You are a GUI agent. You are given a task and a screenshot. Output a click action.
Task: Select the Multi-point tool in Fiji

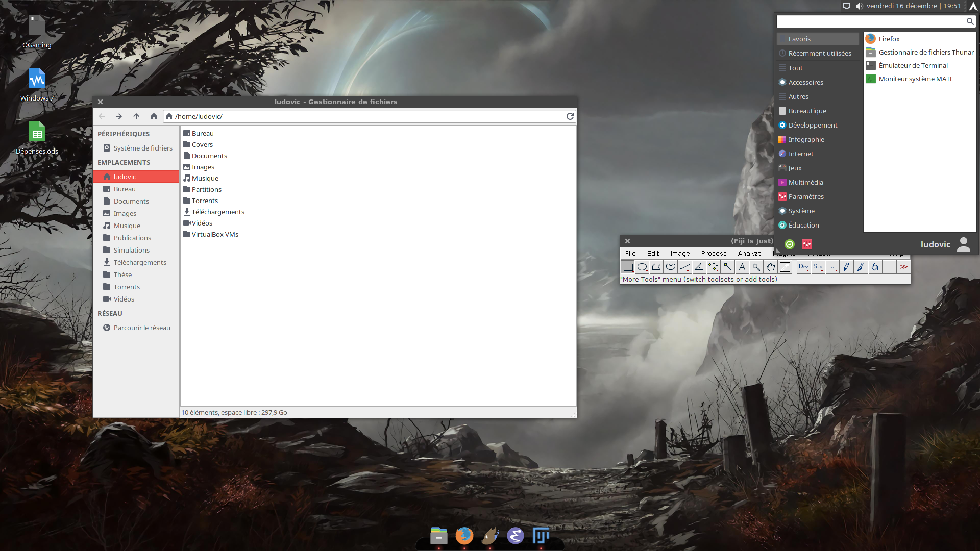click(714, 267)
